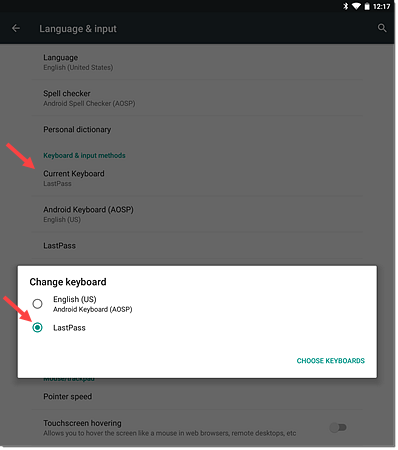
Task: Tap the LastPass label in dialog
Action: [69, 328]
